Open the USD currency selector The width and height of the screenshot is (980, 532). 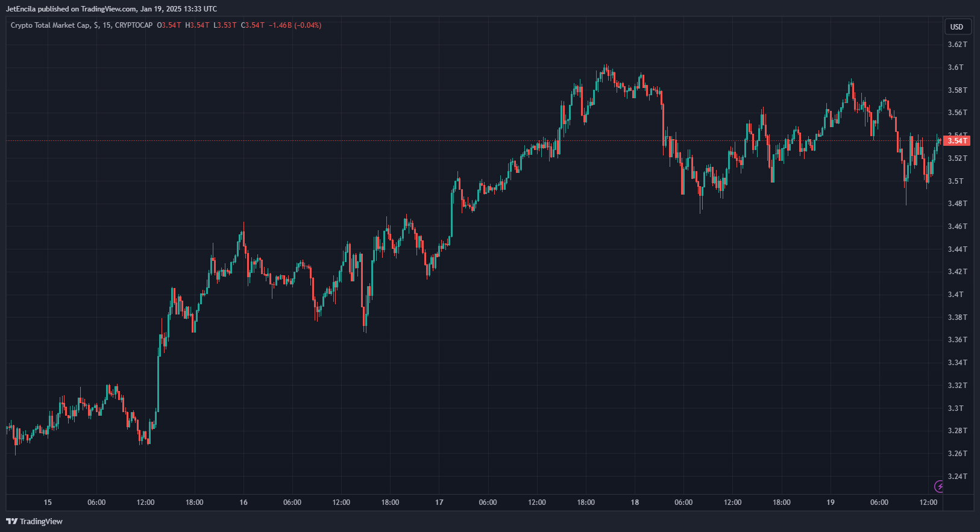[x=956, y=27]
